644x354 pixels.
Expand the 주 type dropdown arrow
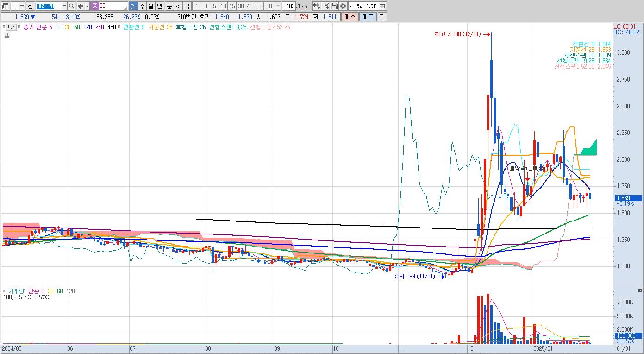click(x=22, y=6)
